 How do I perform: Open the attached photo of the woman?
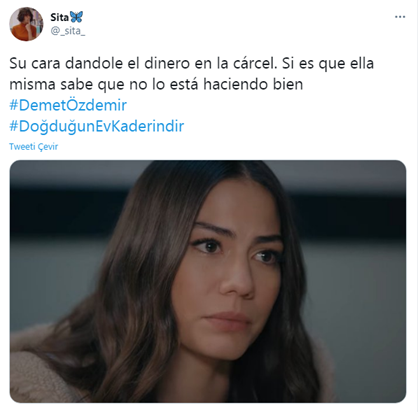(x=208, y=281)
